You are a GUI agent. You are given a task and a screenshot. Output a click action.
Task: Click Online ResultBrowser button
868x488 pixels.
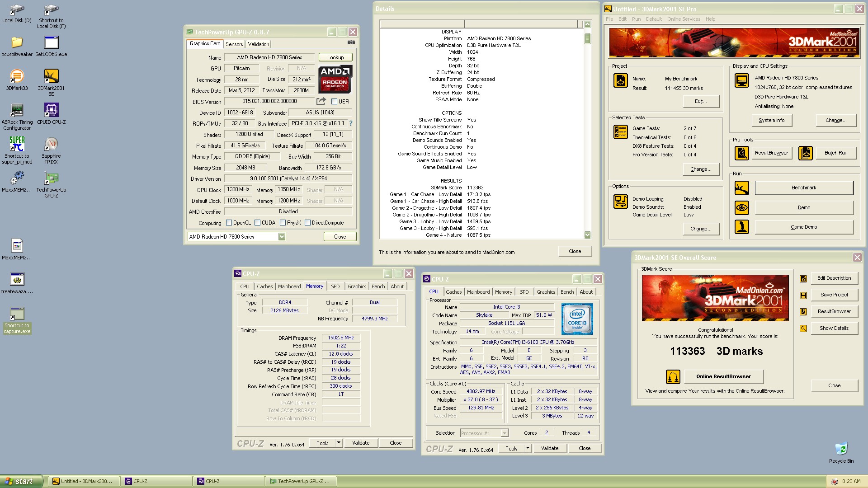click(723, 376)
